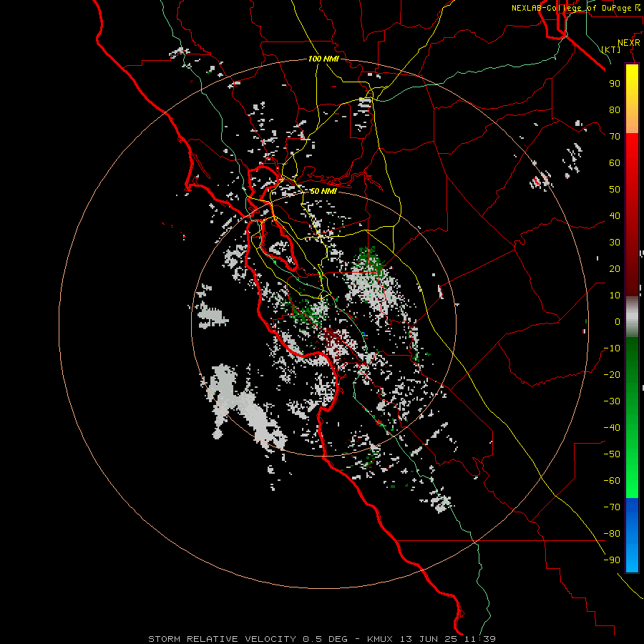This screenshot has height=644, width=644.
Task: Click the minus 70 scale value
Action: pos(612,507)
